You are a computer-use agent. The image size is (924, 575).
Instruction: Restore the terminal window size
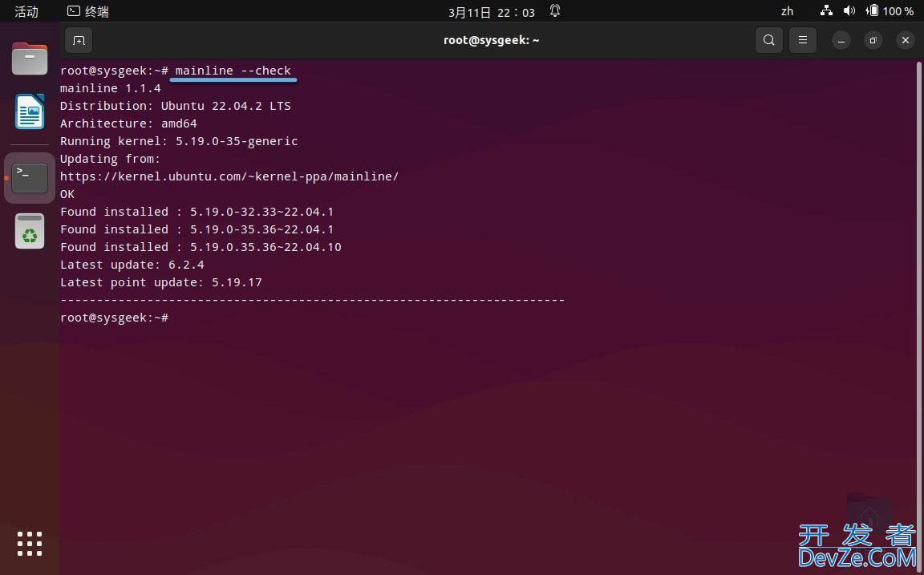pyautogui.click(x=873, y=40)
